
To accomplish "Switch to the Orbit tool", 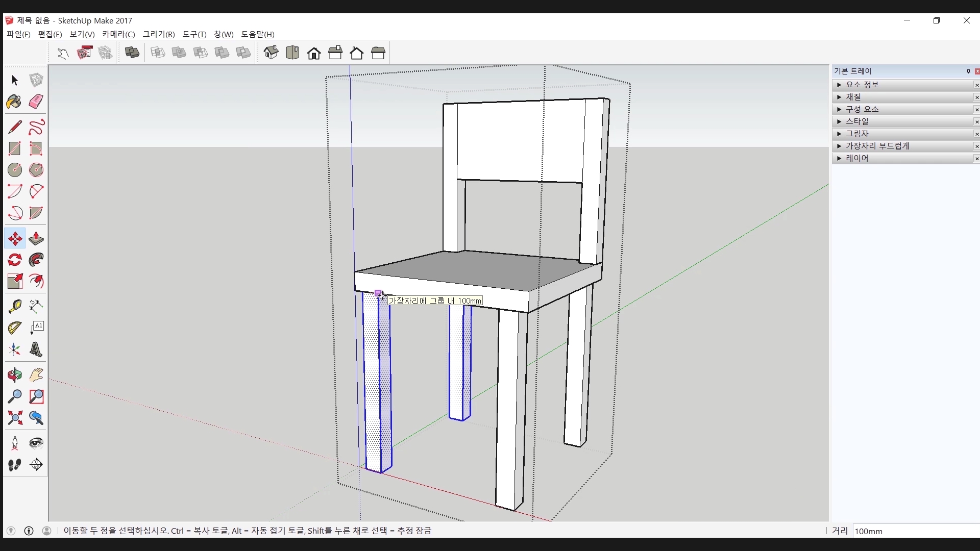I will click(x=14, y=375).
